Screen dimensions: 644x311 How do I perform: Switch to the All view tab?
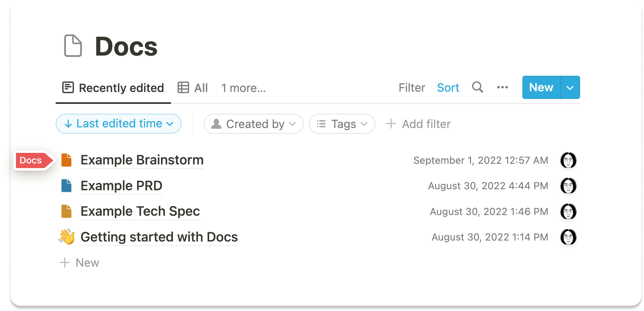point(193,88)
